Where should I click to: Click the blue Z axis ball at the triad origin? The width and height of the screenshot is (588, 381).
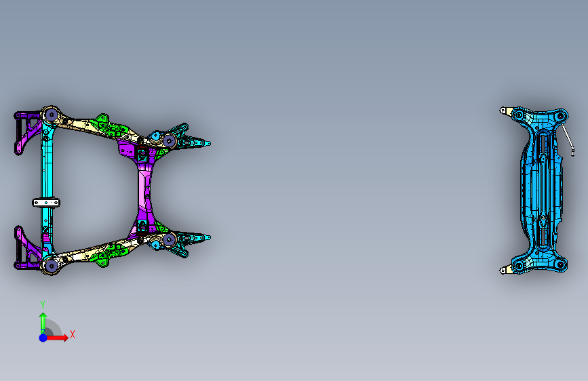pyautogui.click(x=43, y=338)
